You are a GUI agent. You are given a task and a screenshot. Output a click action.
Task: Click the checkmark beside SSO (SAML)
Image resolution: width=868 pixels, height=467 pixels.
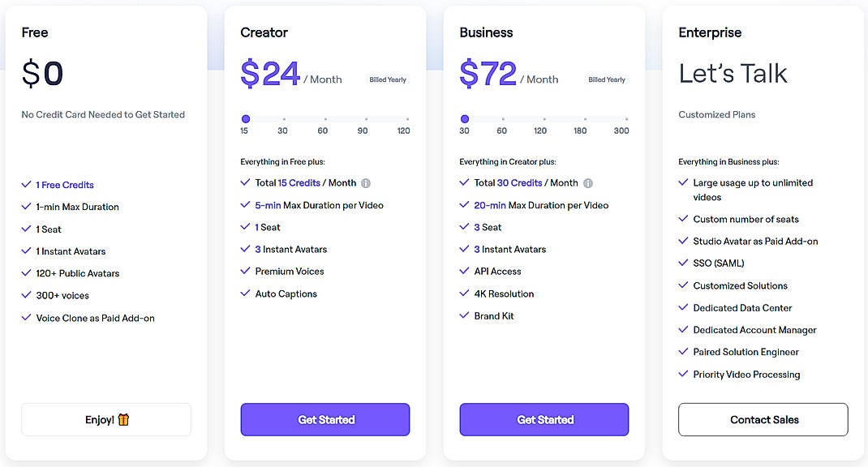(x=682, y=263)
